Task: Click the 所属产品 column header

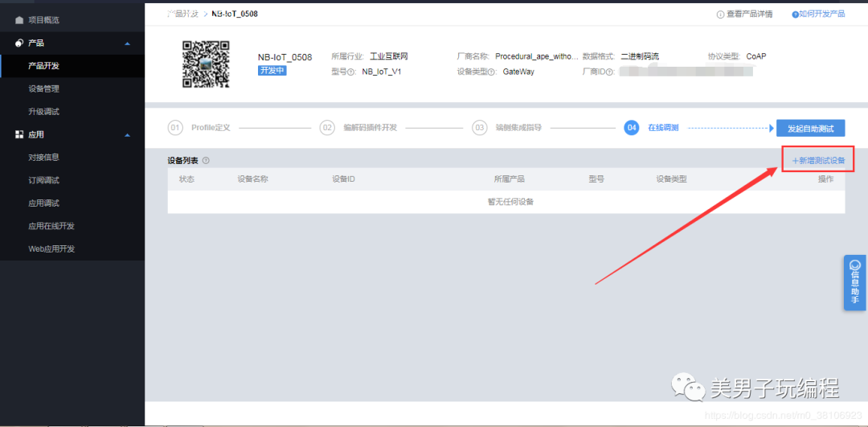Action: click(x=510, y=179)
